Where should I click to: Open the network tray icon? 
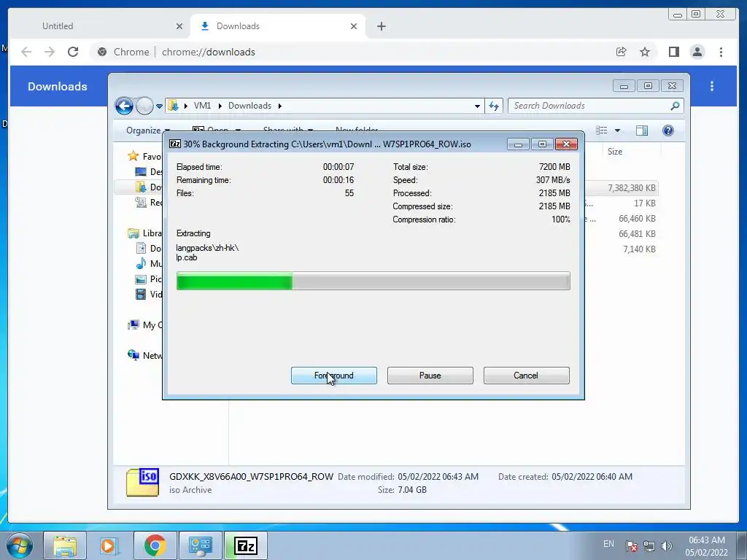point(649,545)
